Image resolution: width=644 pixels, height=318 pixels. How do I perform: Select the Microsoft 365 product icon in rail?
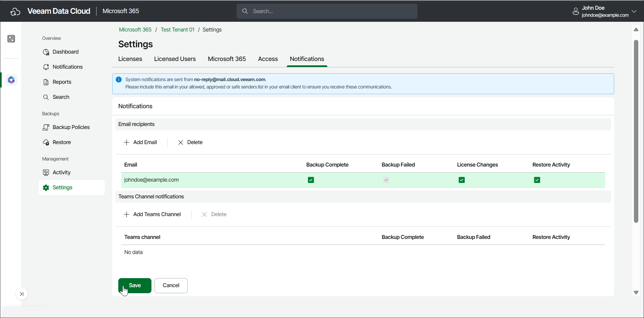click(11, 80)
